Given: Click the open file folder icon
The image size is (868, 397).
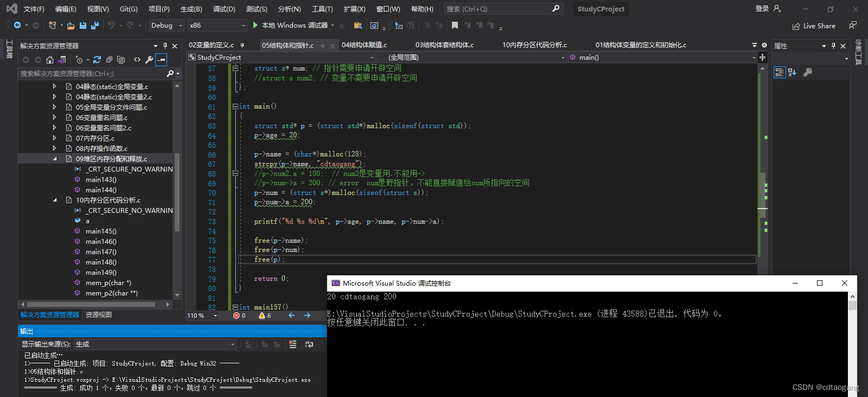Looking at the screenshot, I should (71, 26).
